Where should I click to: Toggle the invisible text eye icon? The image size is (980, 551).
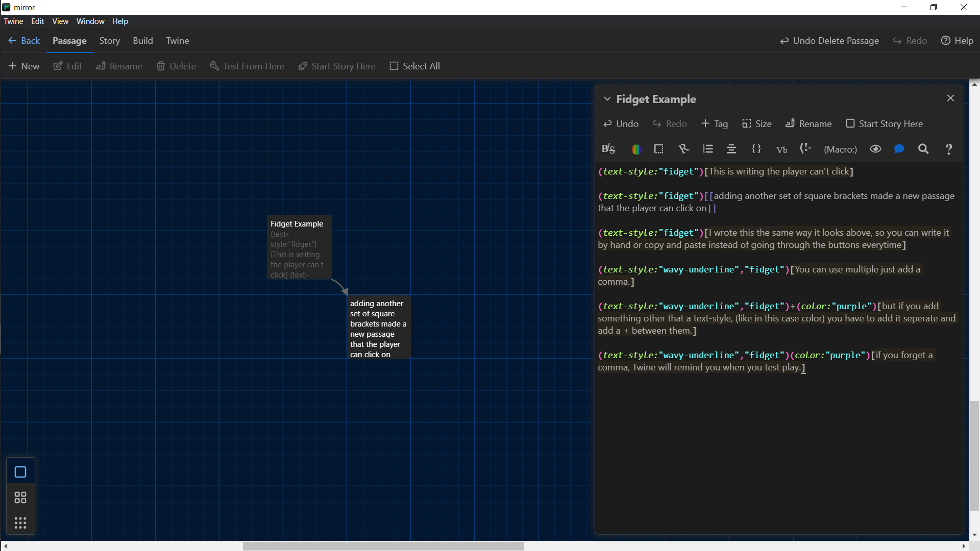[875, 149]
